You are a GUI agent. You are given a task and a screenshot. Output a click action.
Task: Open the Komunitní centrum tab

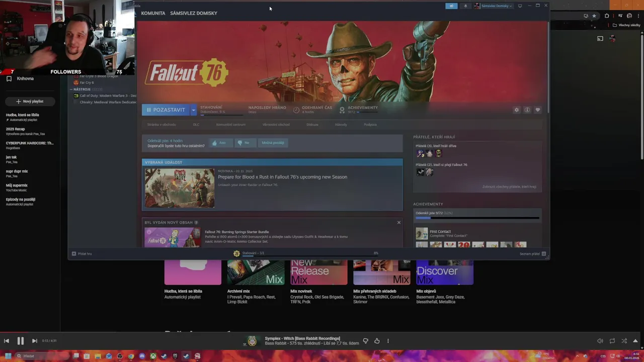click(230, 125)
